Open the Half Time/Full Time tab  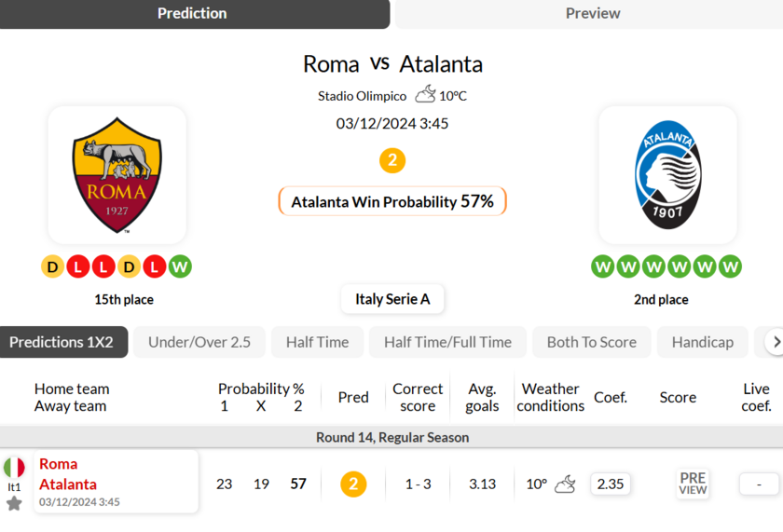[x=447, y=342]
